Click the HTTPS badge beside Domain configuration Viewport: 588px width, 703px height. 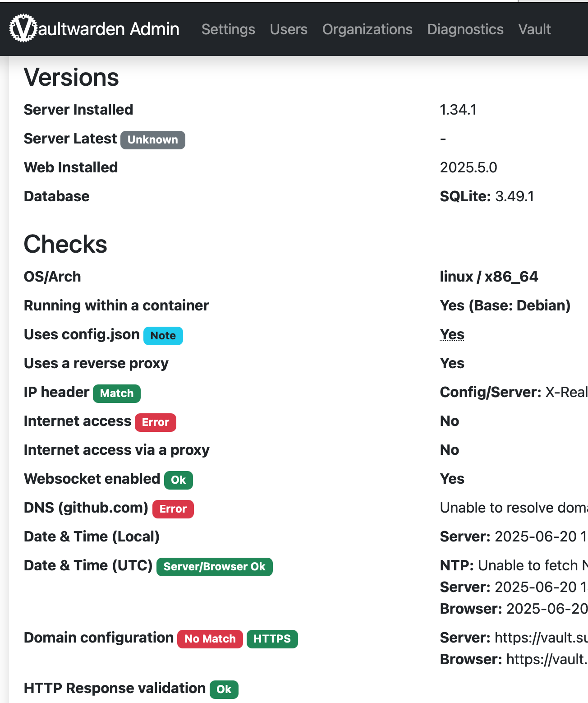(x=272, y=639)
